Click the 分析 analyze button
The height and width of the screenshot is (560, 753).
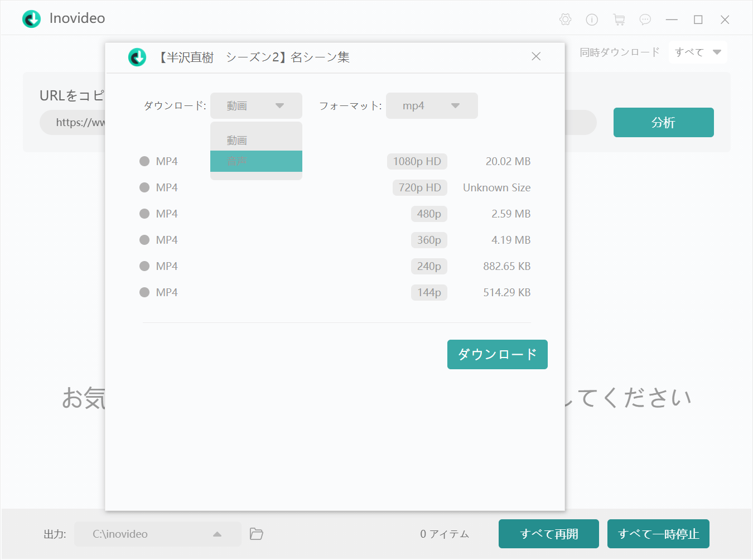[664, 122]
